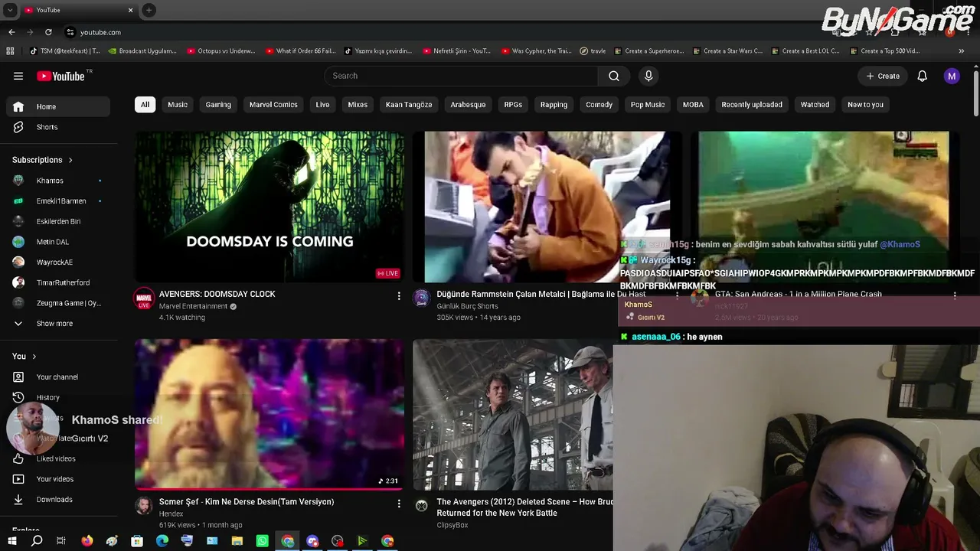Open Windows taskbar search

37,541
